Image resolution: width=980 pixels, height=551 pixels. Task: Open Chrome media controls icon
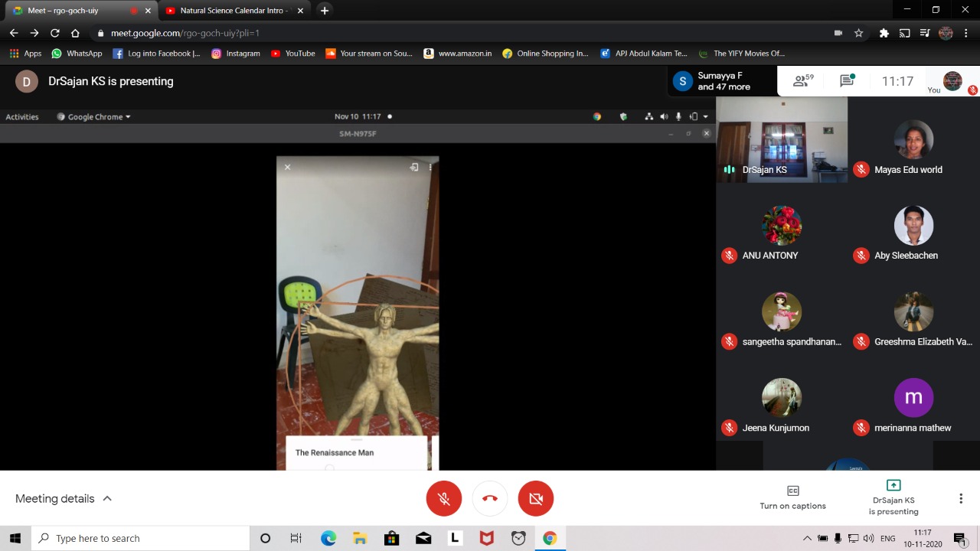(x=925, y=33)
